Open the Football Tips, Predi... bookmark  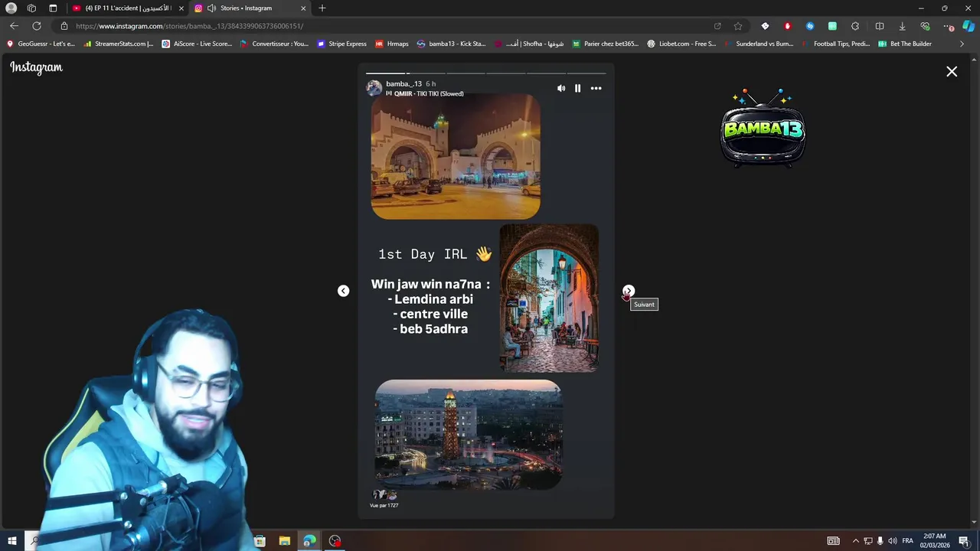point(835,44)
